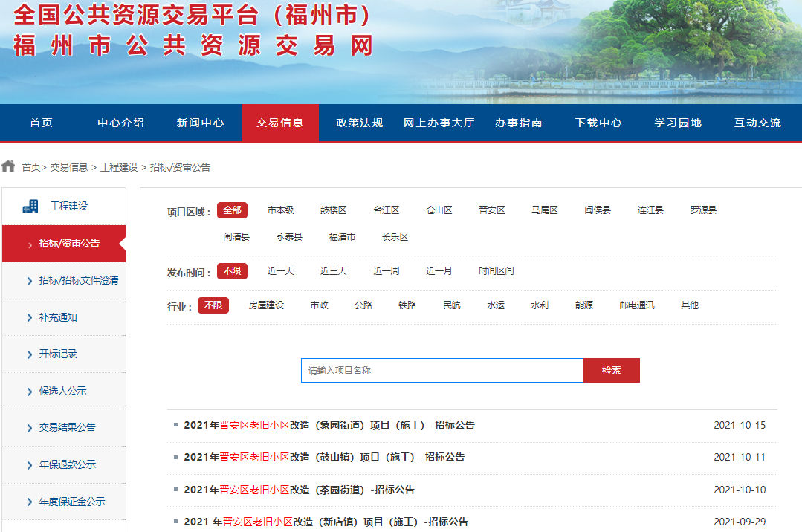Filter industry by 其他
The image size is (802, 532).
690,305
